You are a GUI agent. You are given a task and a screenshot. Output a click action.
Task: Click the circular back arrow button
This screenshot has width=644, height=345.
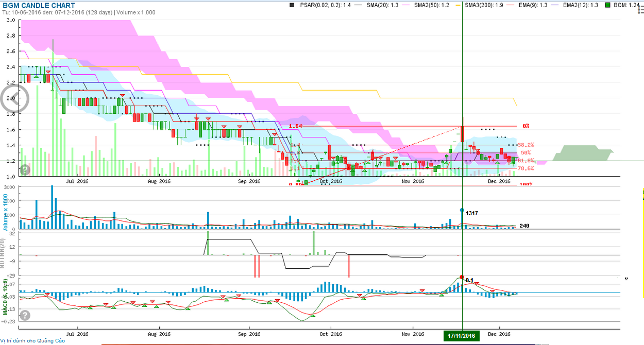pyautogui.click(x=14, y=99)
